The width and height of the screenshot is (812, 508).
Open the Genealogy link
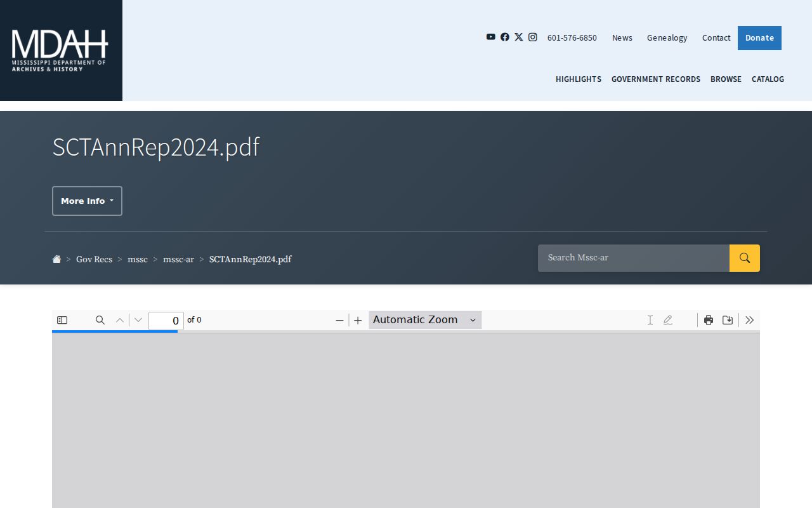667,37
